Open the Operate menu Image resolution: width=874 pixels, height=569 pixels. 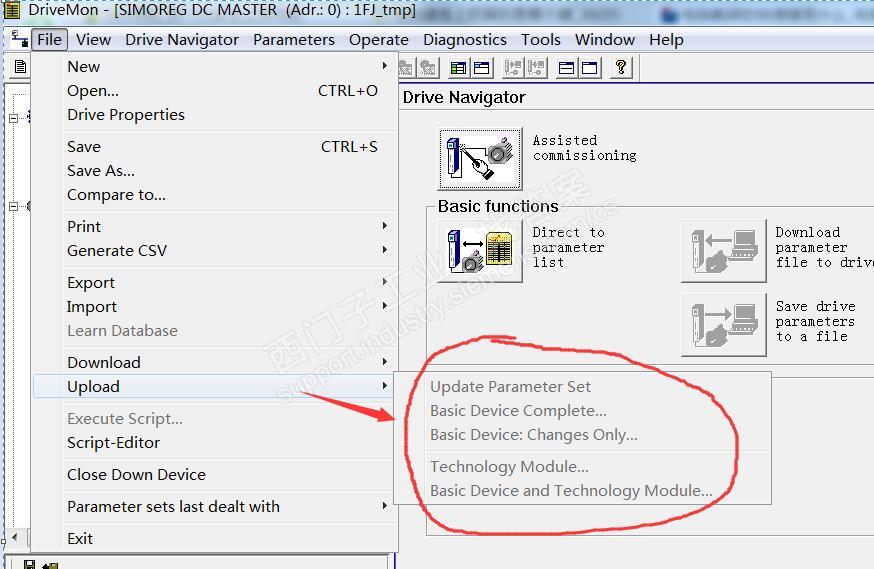378,40
